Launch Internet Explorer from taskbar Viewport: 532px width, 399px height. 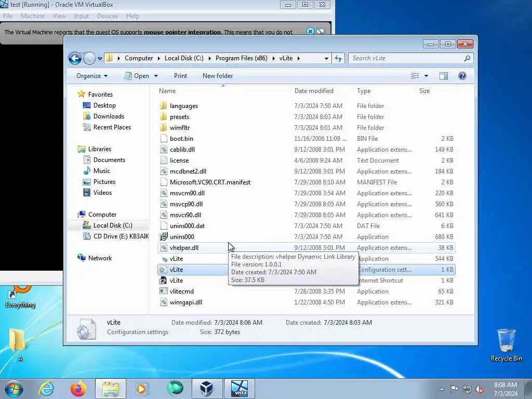(46, 389)
